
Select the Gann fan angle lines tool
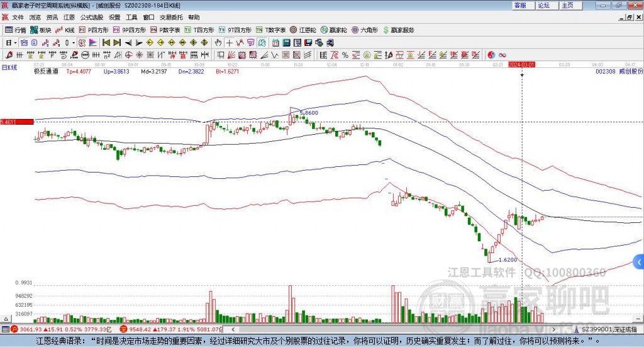232,55
